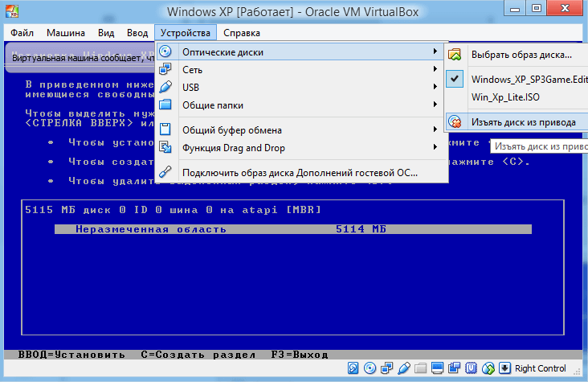The image size is (588, 382).
Task: Expand the Оптические диски submenu arrow
Action: coord(435,51)
